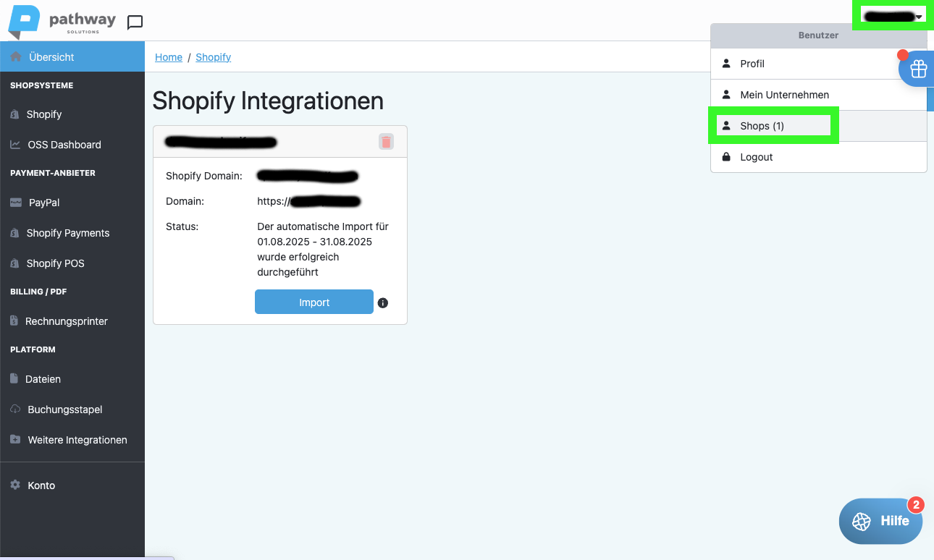Open the Hilfe help widget
Viewport: 934px width, 560px height.
coord(880,521)
